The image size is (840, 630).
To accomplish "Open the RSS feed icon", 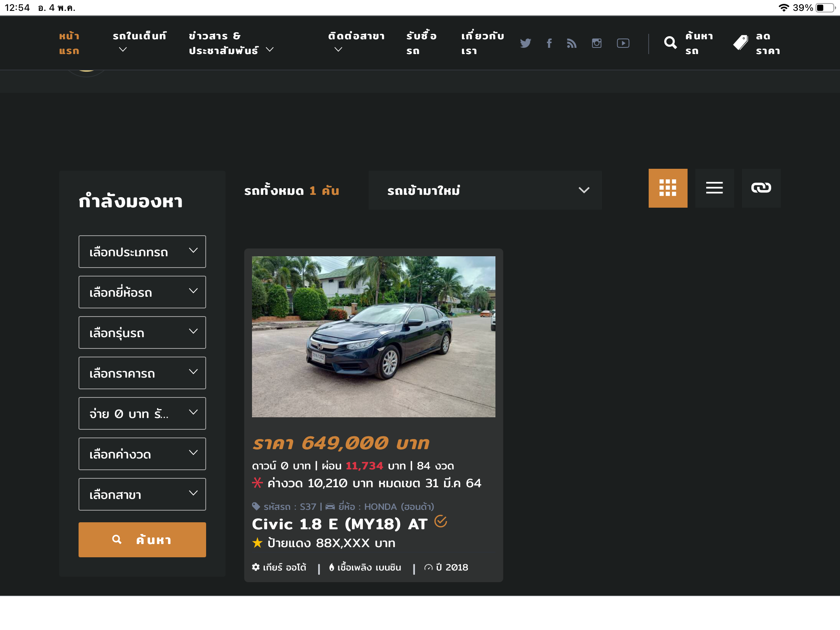I will [571, 43].
